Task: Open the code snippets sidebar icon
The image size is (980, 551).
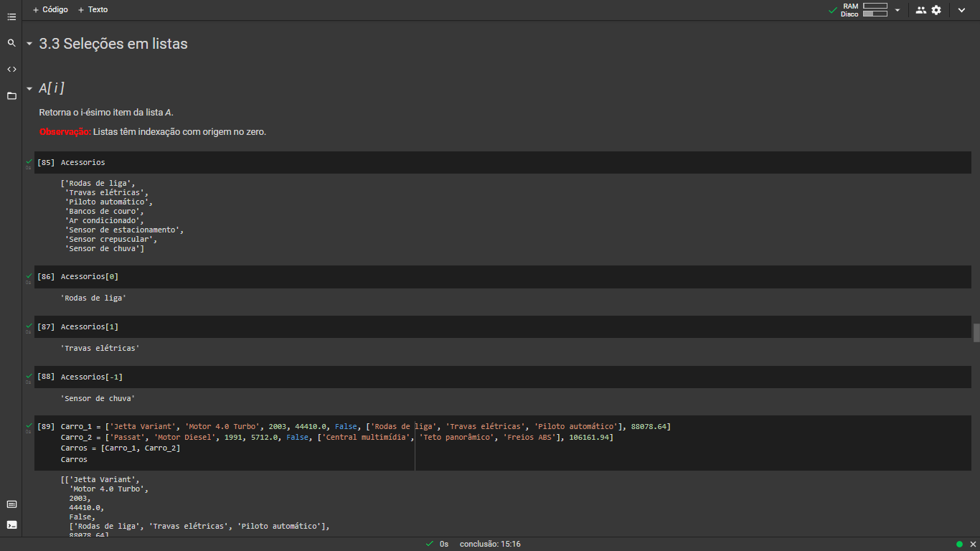Action: (11, 69)
